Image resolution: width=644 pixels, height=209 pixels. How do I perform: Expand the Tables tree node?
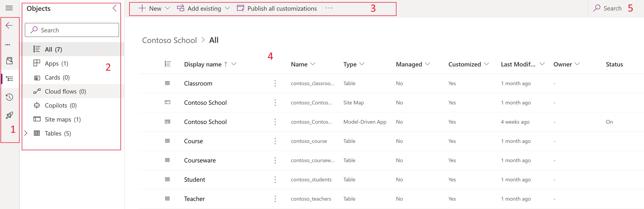click(26, 133)
